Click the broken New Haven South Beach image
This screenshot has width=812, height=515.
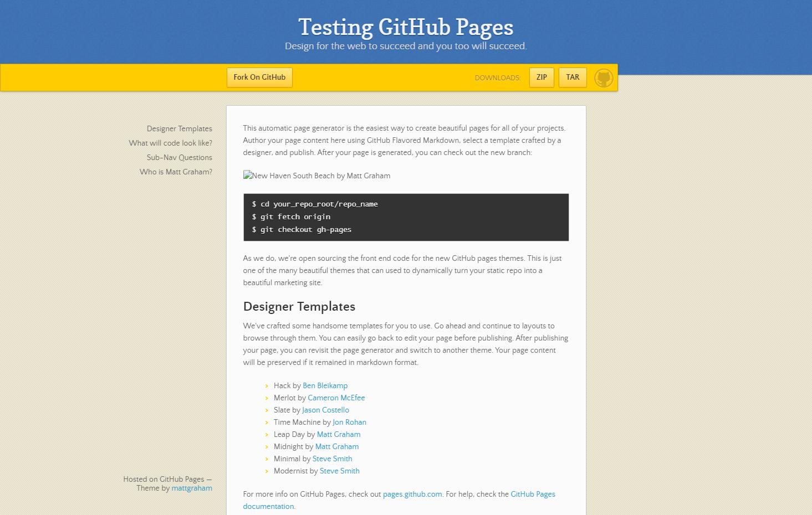click(316, 176)
